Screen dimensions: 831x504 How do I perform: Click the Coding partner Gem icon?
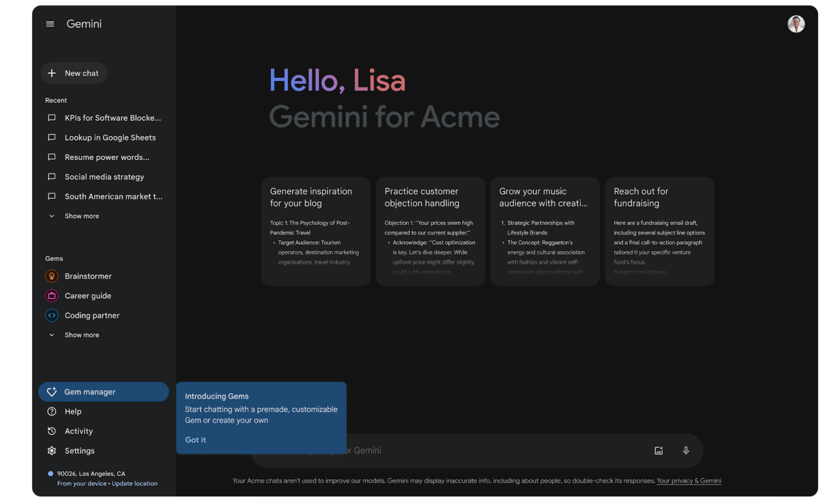point(52,315)
